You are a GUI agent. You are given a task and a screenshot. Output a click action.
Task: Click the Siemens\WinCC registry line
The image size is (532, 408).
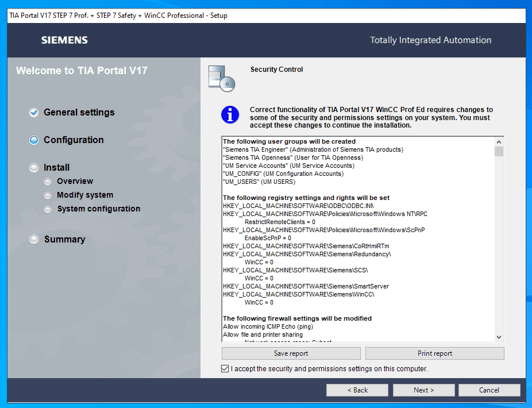(299, 295)
